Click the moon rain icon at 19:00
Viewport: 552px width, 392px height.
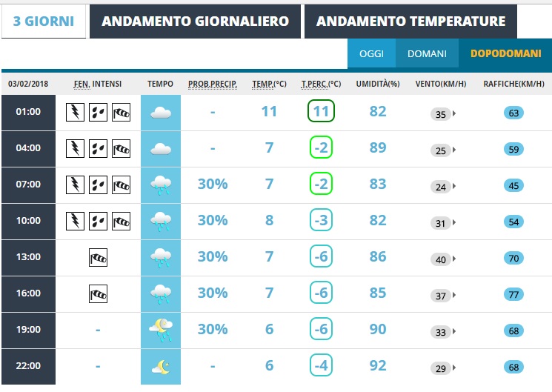(161, 330)
